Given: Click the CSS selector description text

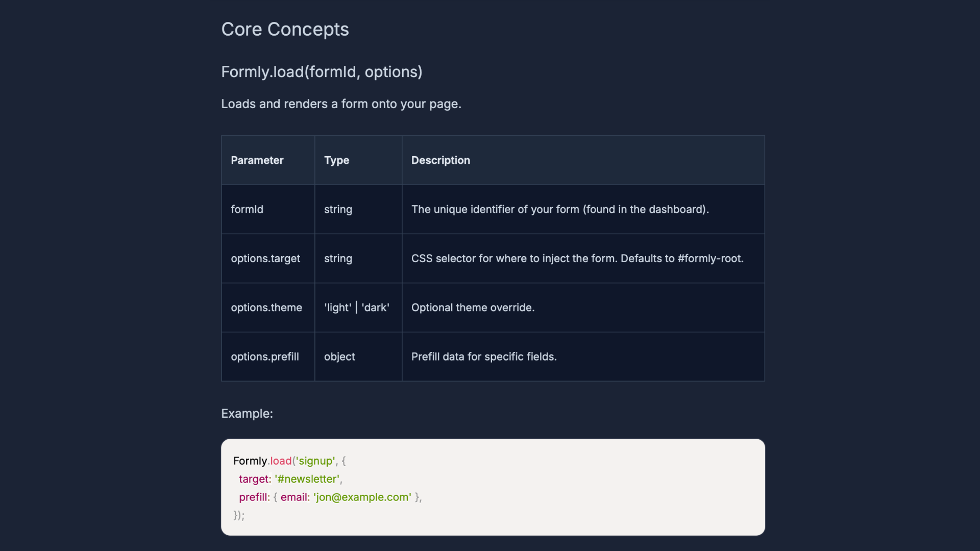Looking at the screenshot, I should point(577,259).
